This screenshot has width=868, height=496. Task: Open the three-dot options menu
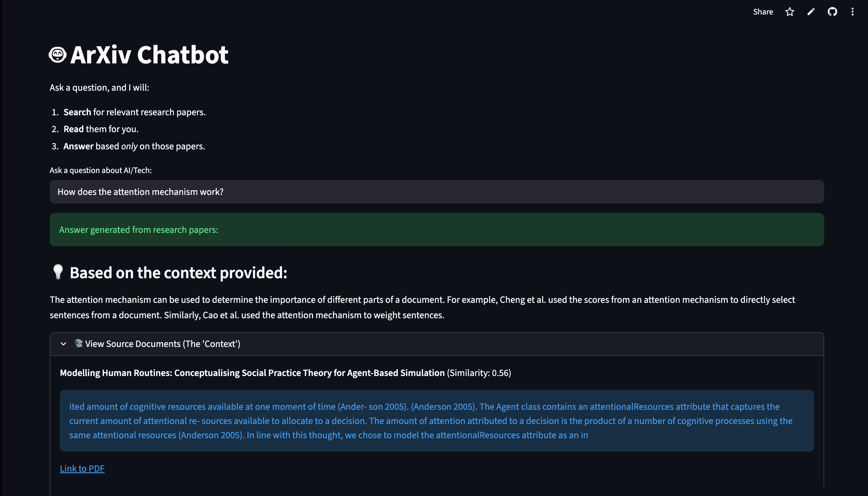(852, 12)
